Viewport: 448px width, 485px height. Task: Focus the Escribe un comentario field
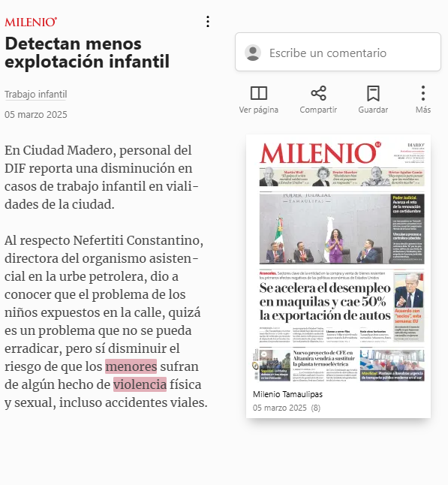coord(338,52)
